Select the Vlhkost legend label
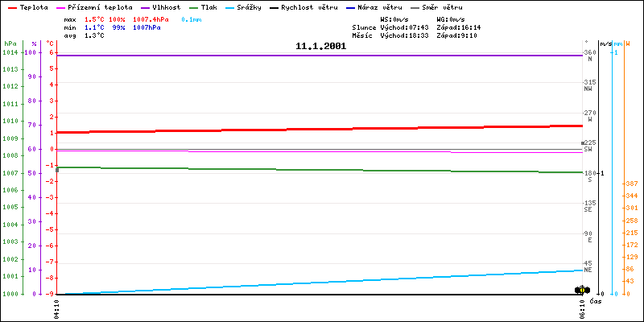 166,6
